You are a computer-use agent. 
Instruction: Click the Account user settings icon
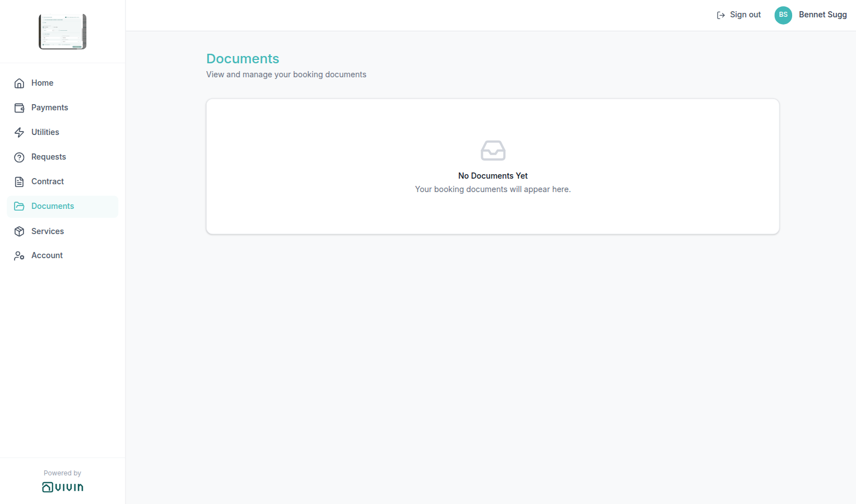[19, 256]
